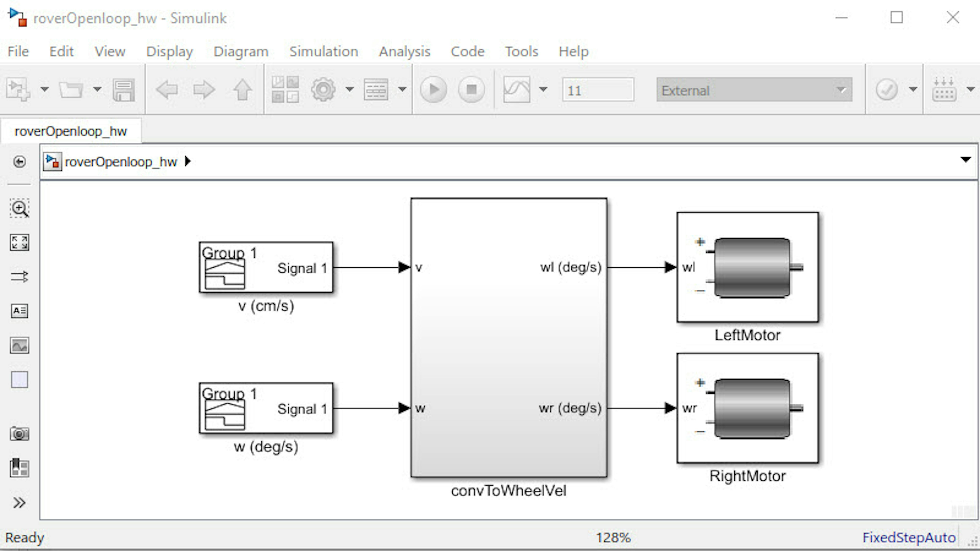
Task: Click roverOpenloop_hw in the breadcrumb bar
Action: 121,162
